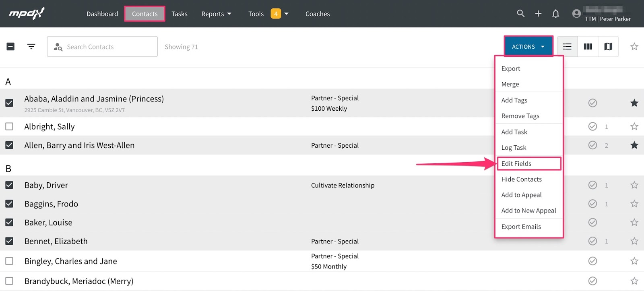644x291 pixels.
Task: Uncheck the Baggins, Frodo checkbox
Action: [9, 204]
